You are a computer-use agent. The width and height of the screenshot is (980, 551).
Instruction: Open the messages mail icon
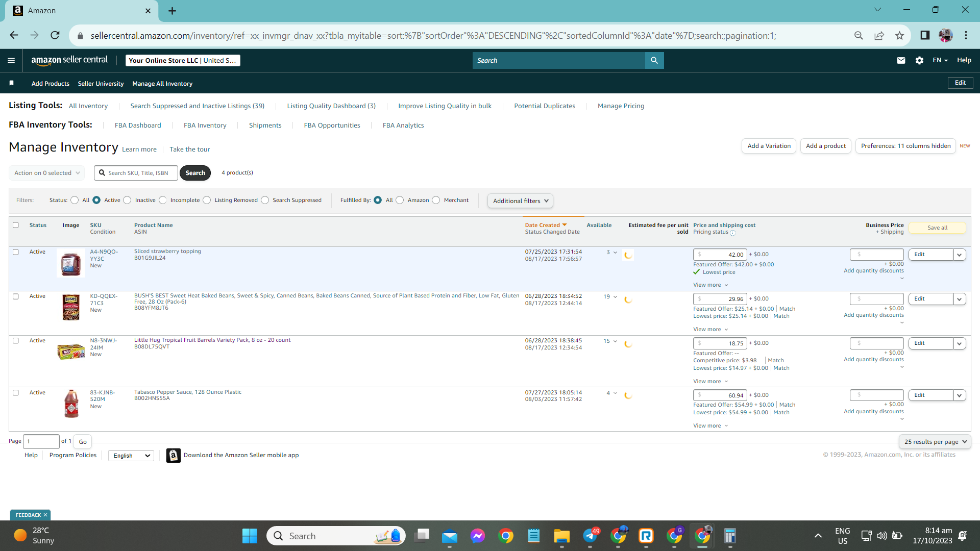pos(901,60)
